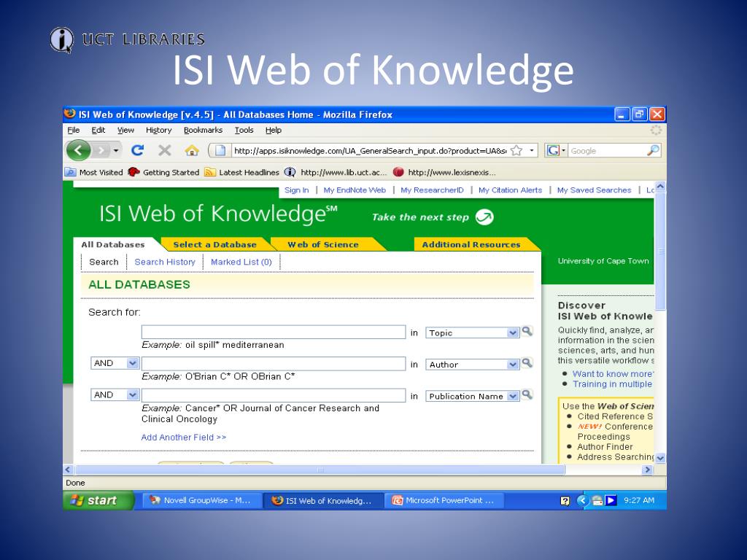Click the Publication Name search text field
The height and width of the screenshot is (560, 747).
click(274, 395)
